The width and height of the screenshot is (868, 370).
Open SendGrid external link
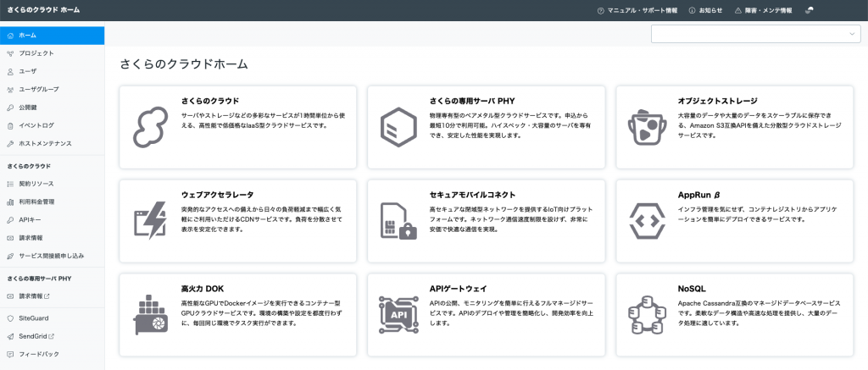(52, 336)
